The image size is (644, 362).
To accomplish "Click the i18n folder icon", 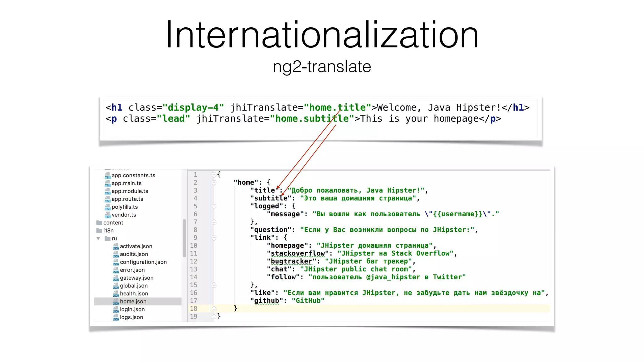I will coord(99,231).
